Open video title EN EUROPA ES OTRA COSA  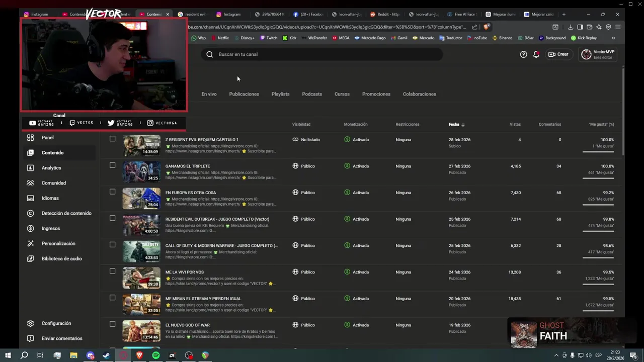pos(191,193)
